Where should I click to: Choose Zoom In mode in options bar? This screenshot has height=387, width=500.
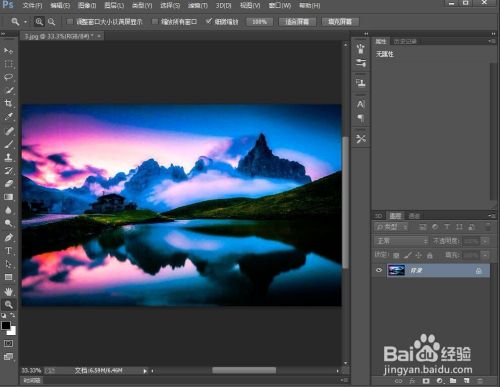pos(39,22)
